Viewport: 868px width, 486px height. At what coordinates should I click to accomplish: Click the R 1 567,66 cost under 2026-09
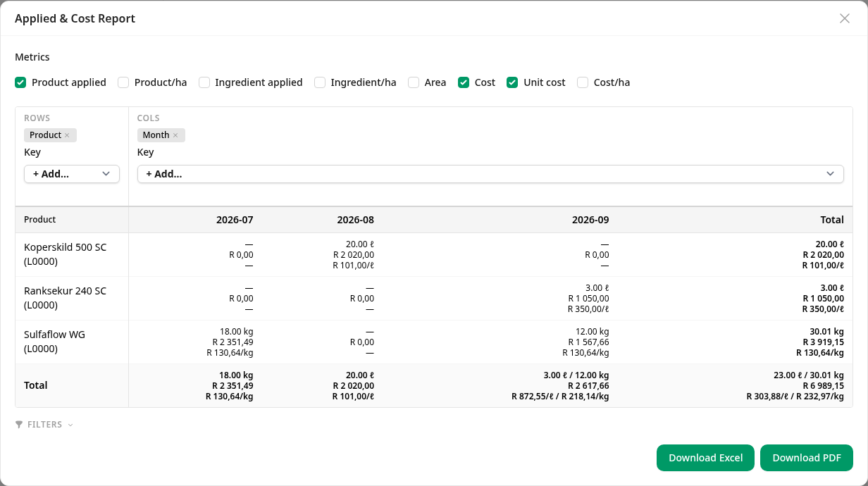tap(588, 342)
